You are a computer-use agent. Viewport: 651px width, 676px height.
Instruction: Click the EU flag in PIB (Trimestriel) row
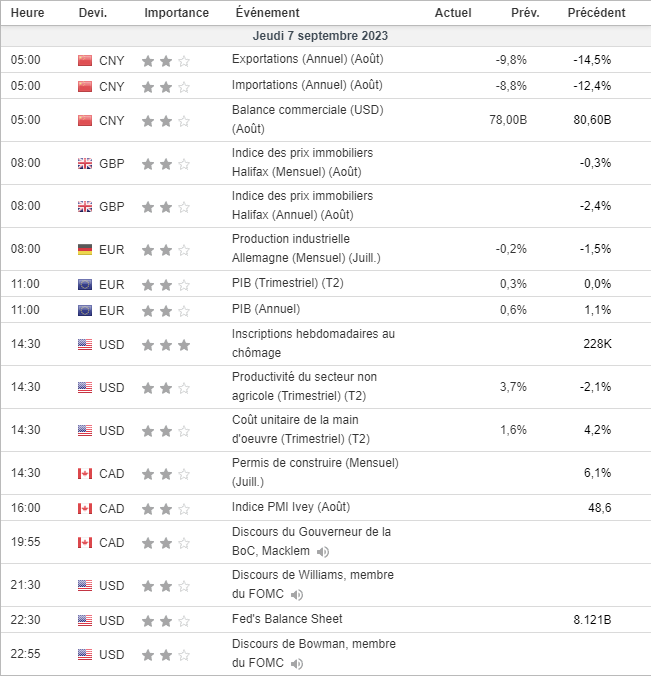[x=85, y=284]
